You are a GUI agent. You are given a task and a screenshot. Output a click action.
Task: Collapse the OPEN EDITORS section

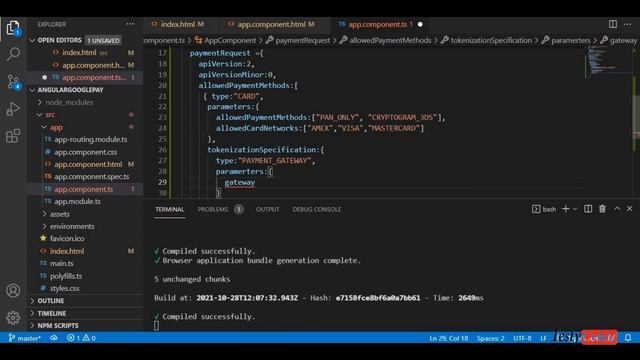[59, 40]
